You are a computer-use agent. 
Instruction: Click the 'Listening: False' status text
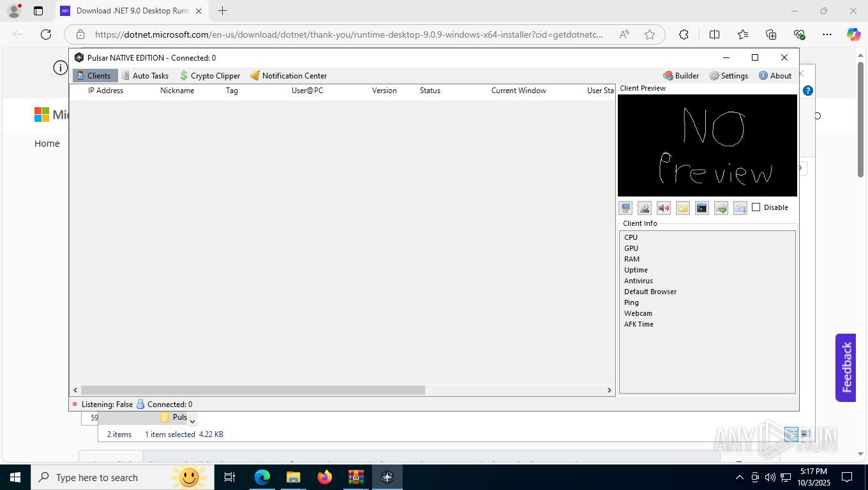coord(107,405)
